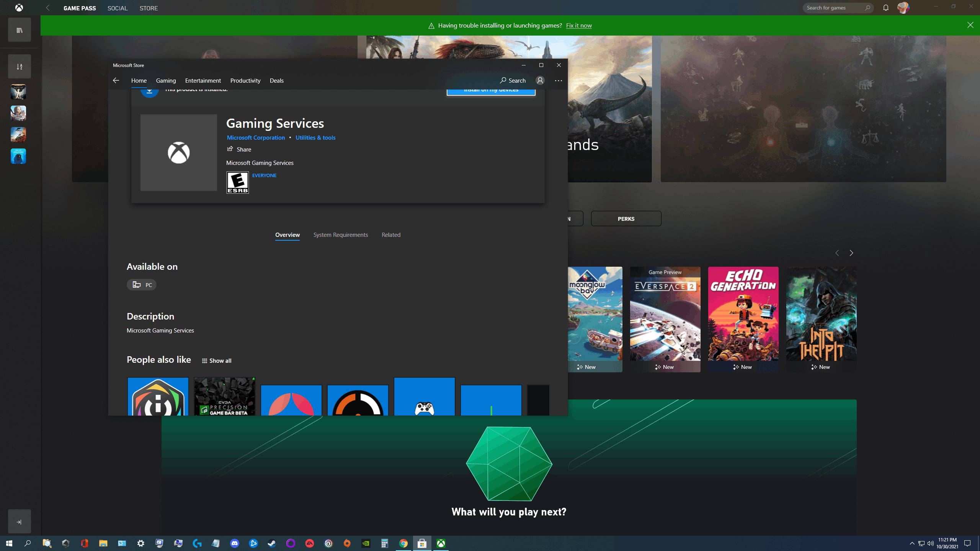Open the STORE tab in Xbox app
This screenshot has height=551, width=980.
(149, 8)
